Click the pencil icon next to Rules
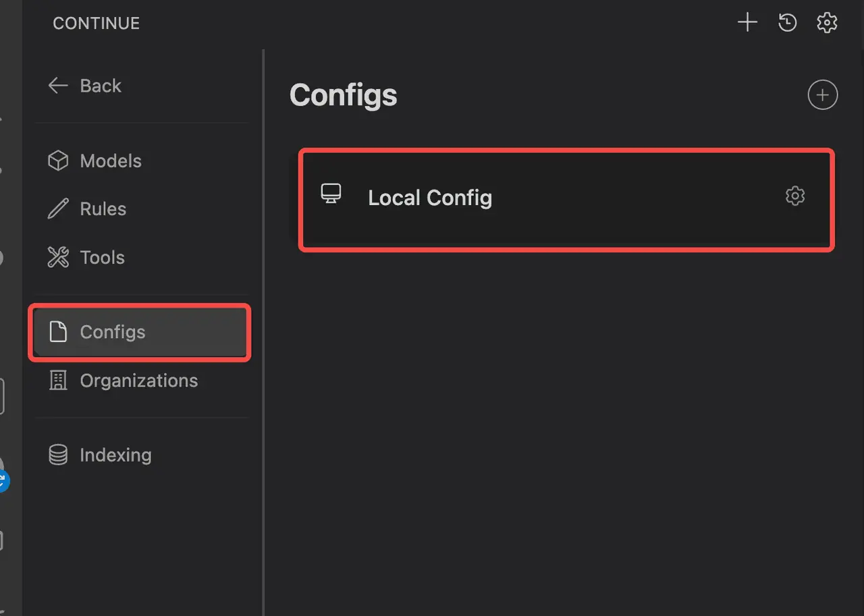Viewport: 864px width, 616px height. click(58, 209)
